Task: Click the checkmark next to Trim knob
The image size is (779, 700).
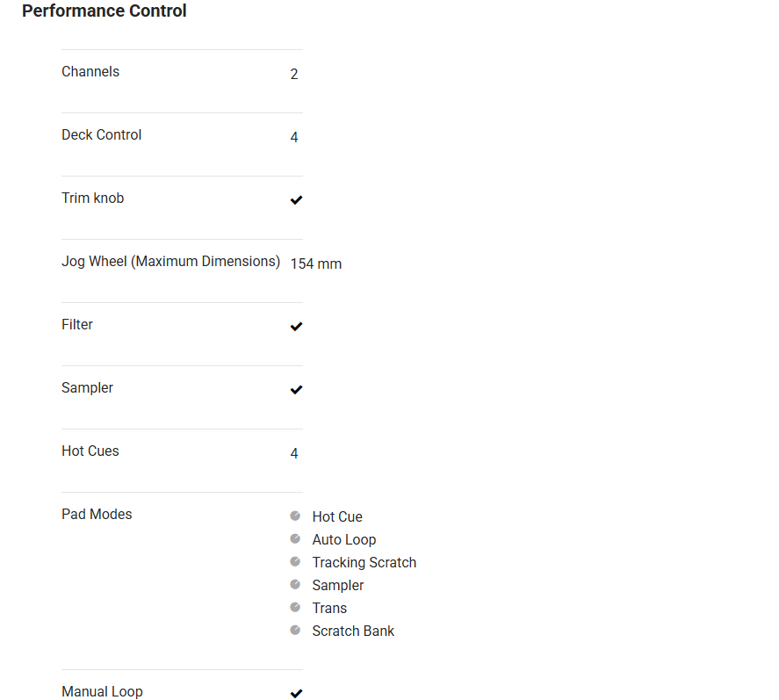Action: point(296,200)
